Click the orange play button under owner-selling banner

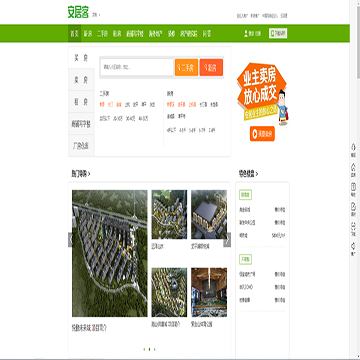tap(262, 134)
